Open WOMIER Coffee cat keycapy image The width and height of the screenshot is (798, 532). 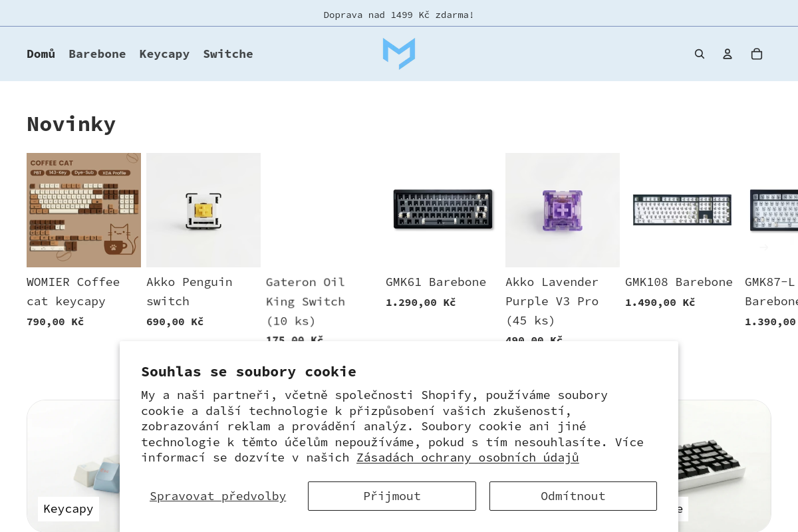coord(84,210)
